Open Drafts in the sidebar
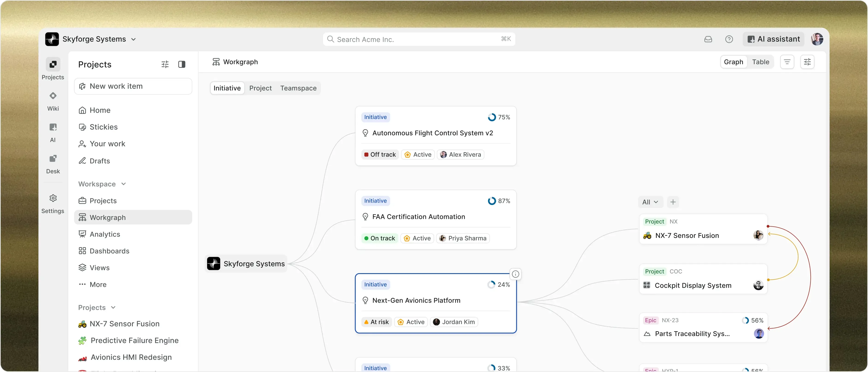This screenshot has height=372, width=868. (x=133, y=161)
